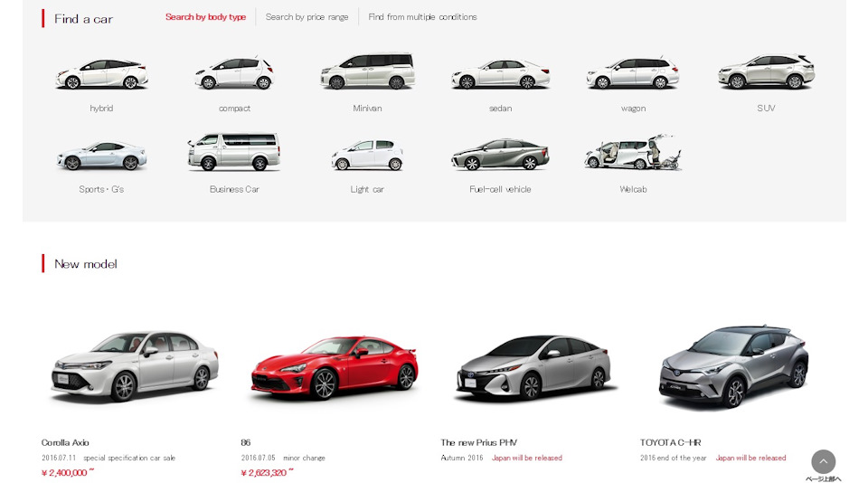
Task: Click the SUV label text
Action: (766, 108)
